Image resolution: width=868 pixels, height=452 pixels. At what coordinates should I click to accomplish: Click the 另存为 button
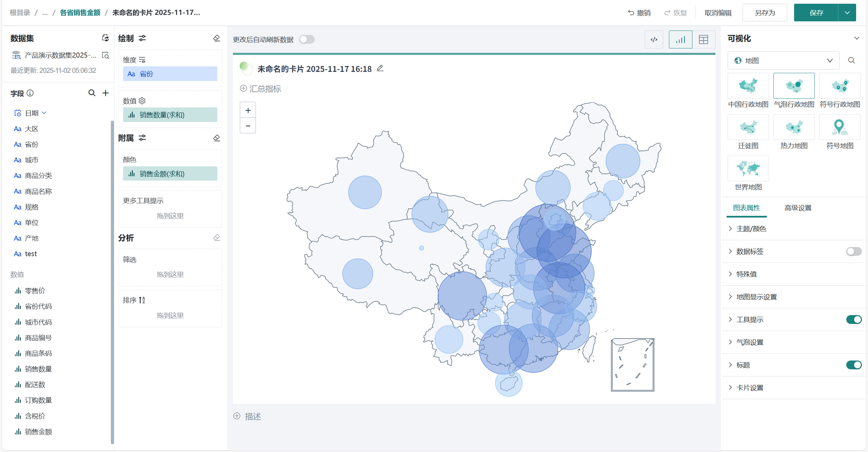pos(765,13)
